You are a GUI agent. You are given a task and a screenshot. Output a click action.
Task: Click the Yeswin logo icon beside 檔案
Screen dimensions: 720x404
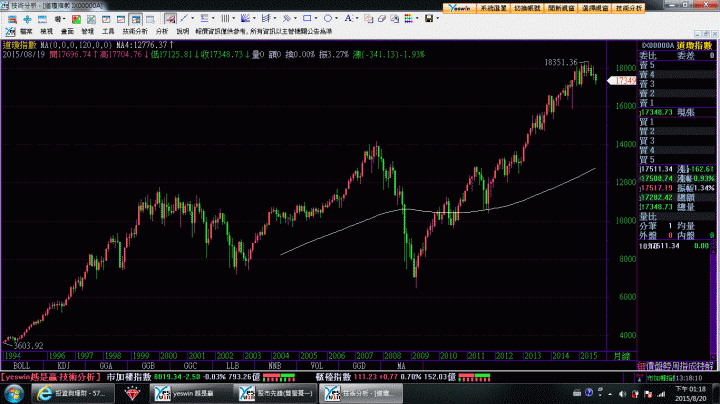10,31
